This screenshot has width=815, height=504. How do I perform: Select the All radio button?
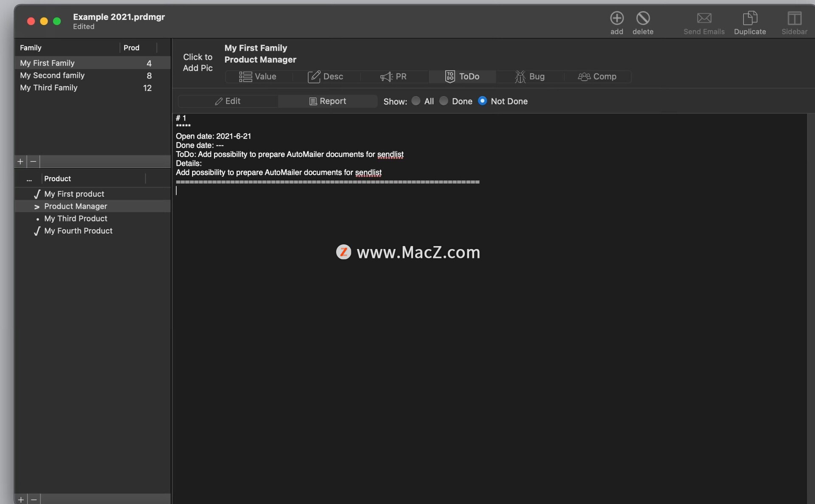pos(416,101)
